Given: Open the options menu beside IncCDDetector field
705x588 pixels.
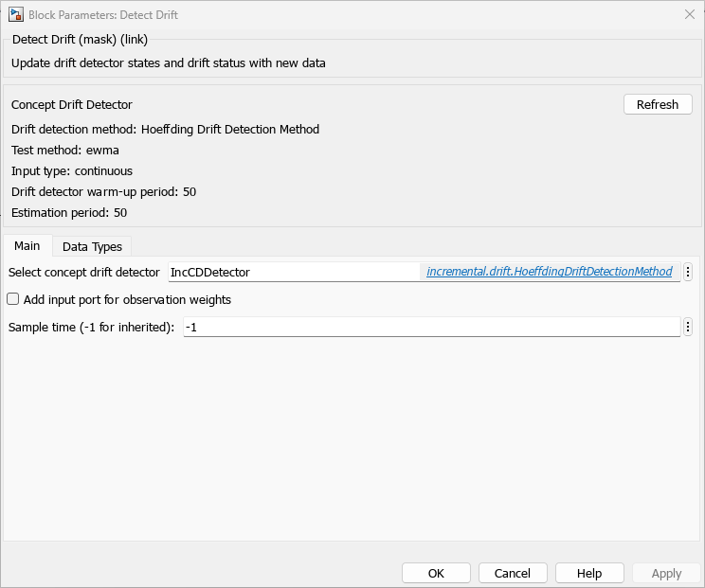Looking at the screenshot, I should 688,272.
